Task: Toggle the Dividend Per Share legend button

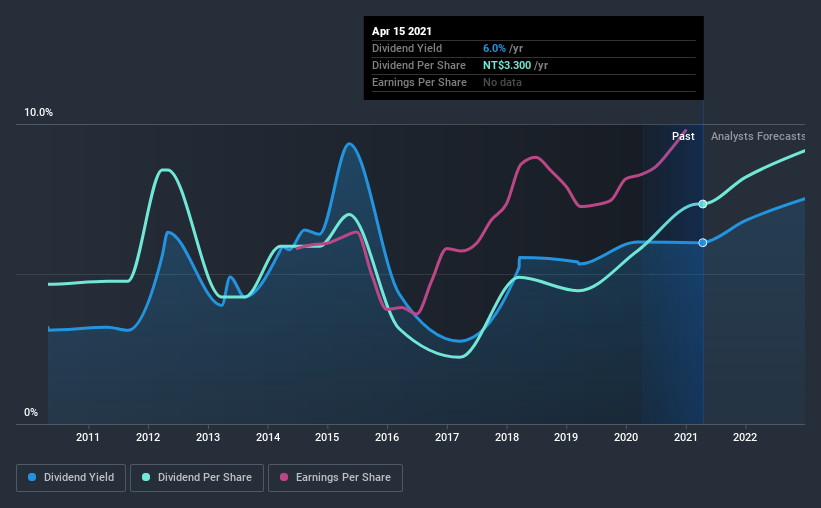Action: coord(197,478)
